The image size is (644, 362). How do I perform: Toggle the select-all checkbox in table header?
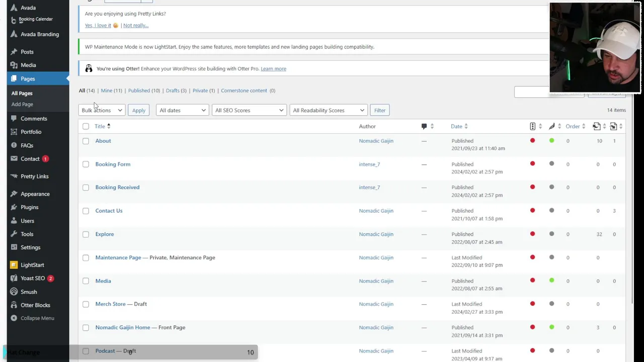86,127
